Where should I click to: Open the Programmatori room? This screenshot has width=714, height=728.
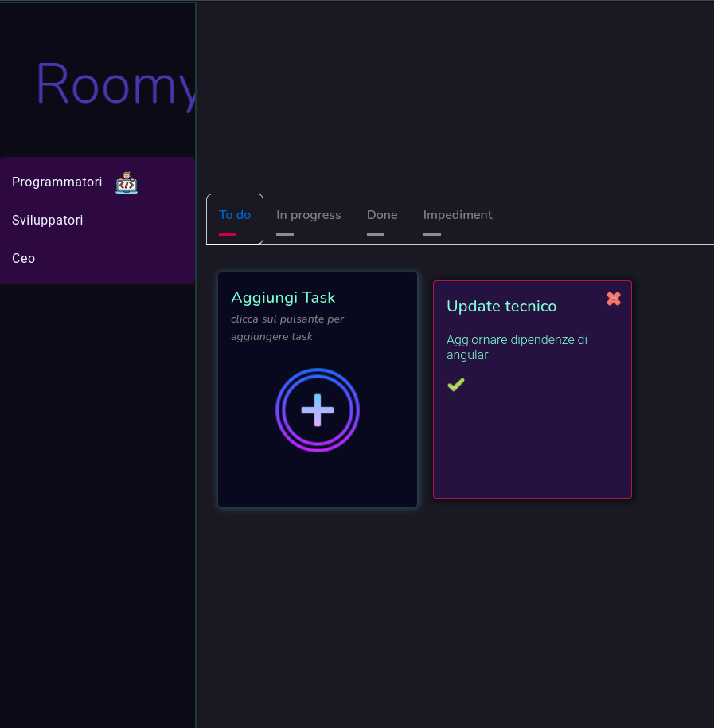(x=57, y=182)
